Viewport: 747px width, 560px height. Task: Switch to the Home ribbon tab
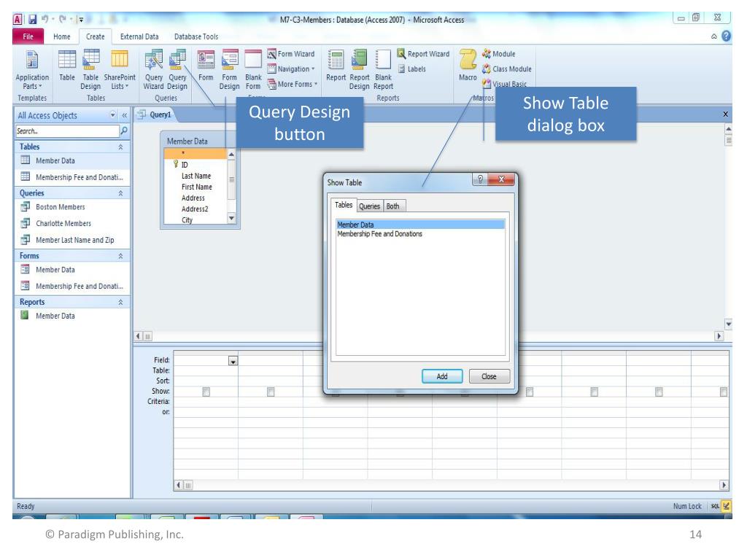(61, 36)
